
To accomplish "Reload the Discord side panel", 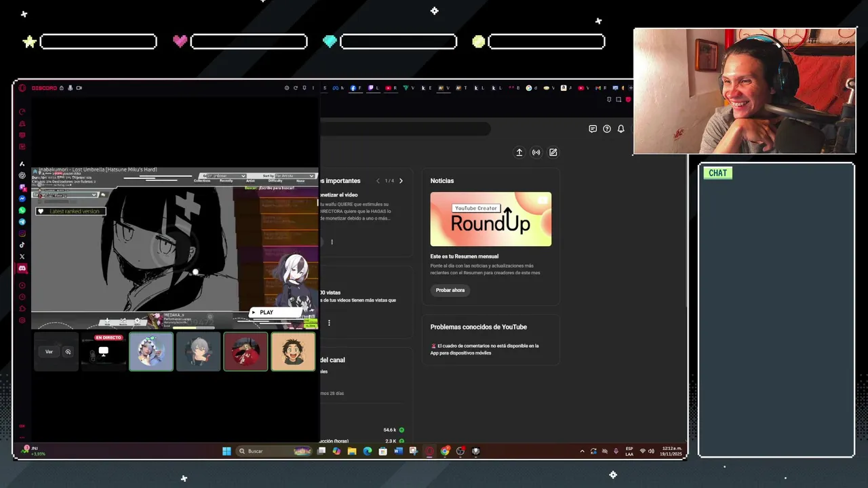I will click(x=296, y=87).
